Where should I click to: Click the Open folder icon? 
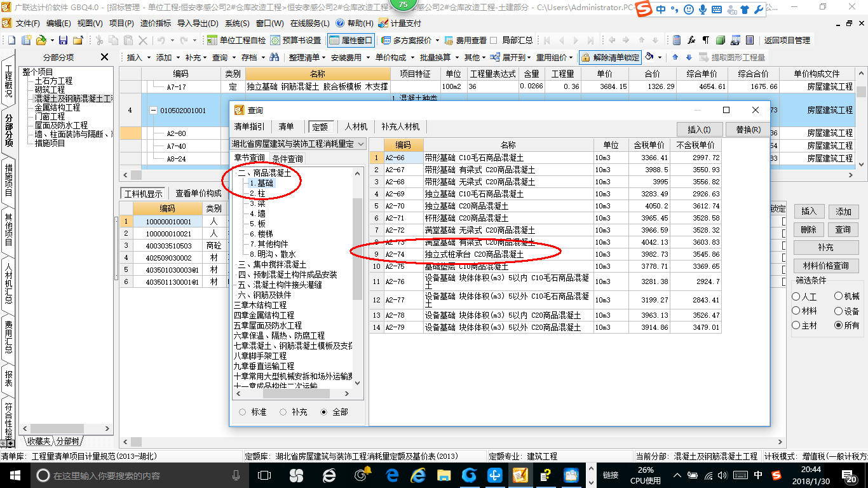(41, 40)
